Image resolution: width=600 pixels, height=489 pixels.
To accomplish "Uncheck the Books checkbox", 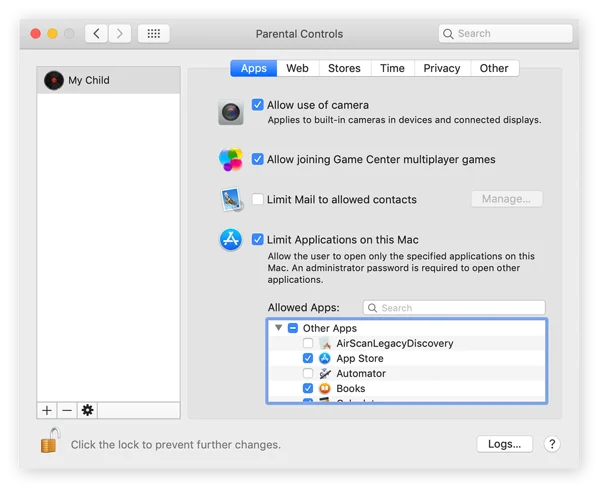I will pyautogui.click(x=308, y=388).
